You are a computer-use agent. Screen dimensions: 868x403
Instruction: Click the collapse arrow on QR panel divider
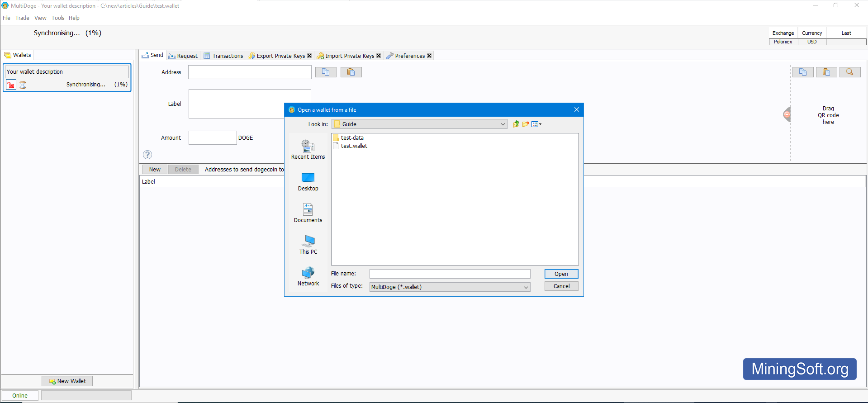(x=787, y=114)
